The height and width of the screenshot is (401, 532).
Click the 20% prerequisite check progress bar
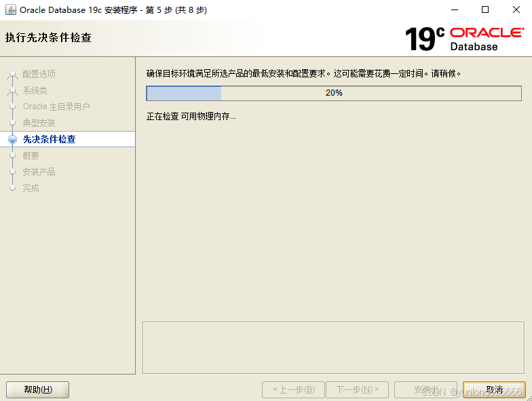point(334,93)
